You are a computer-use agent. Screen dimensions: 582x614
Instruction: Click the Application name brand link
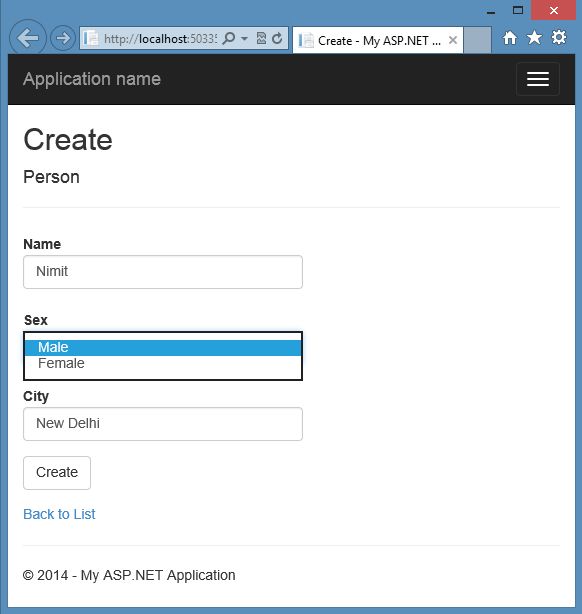(92, 79)
